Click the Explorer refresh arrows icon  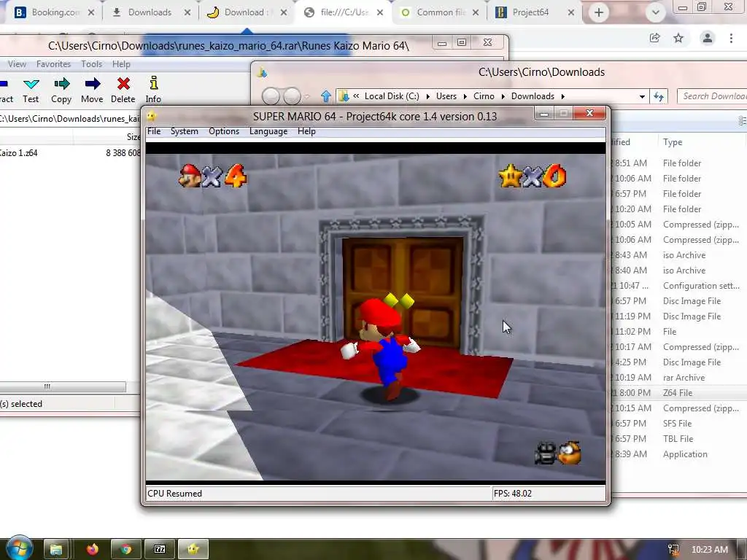659,97
